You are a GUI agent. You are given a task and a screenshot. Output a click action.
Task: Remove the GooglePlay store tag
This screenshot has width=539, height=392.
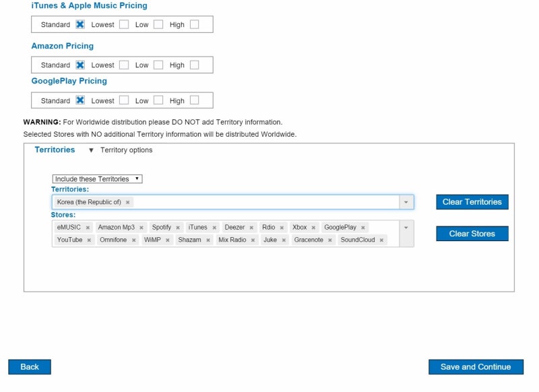click(362, 228)
